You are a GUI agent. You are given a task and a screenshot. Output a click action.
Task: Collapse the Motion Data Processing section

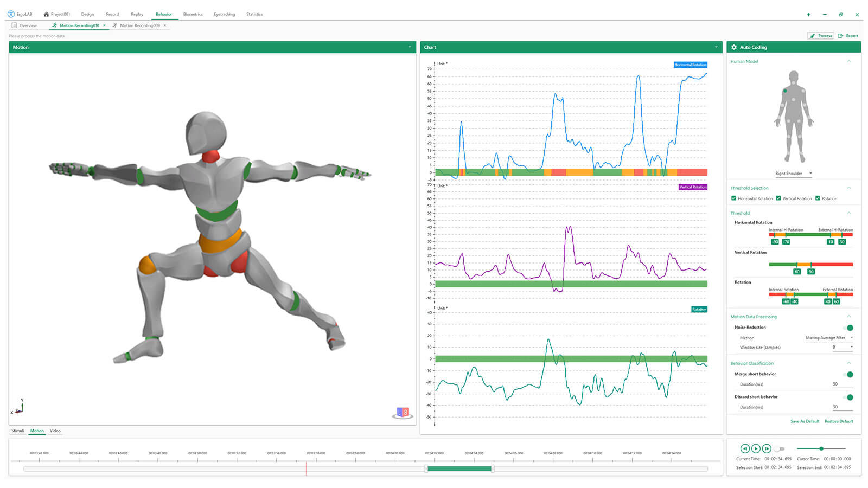click(x=849, y=317)
